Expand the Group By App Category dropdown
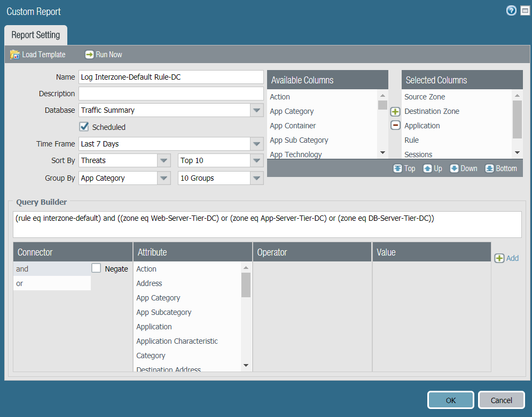The image size is (532, 417). click(x=164, y=178)
